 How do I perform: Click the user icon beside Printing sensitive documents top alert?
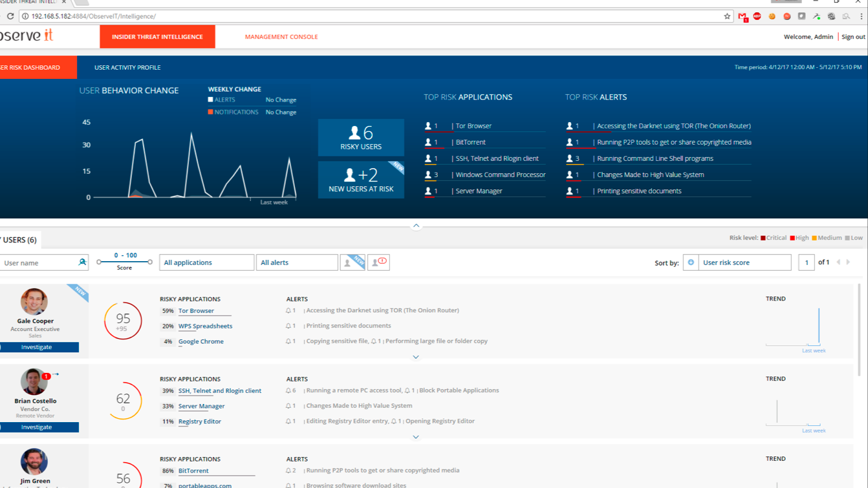coord(570,191)
